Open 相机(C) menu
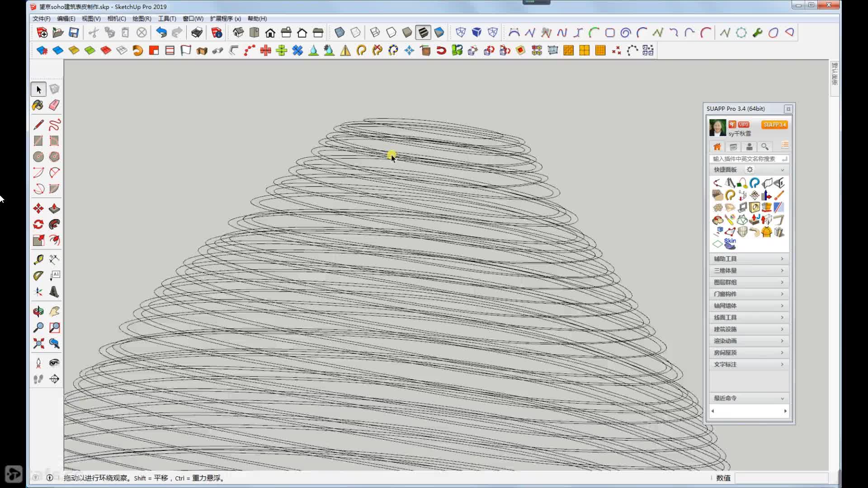This screenshot has width=868, height=488. (x=117, y=19)
